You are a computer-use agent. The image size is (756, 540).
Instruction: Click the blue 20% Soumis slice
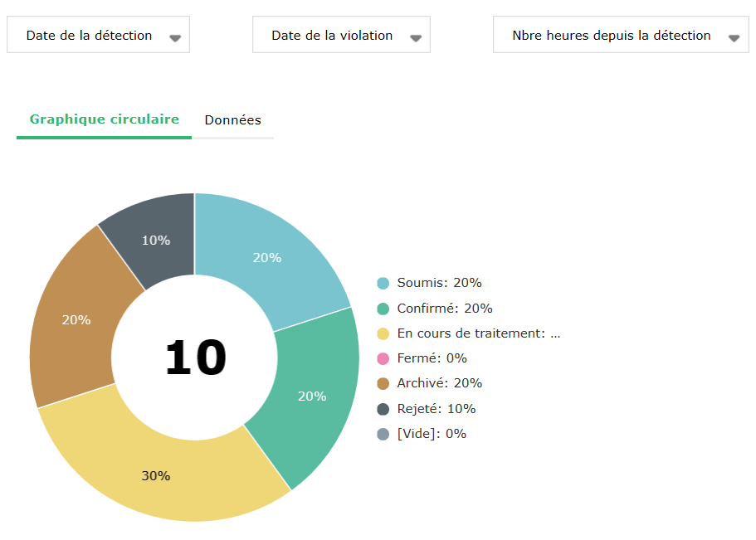[x=267, y=257]
